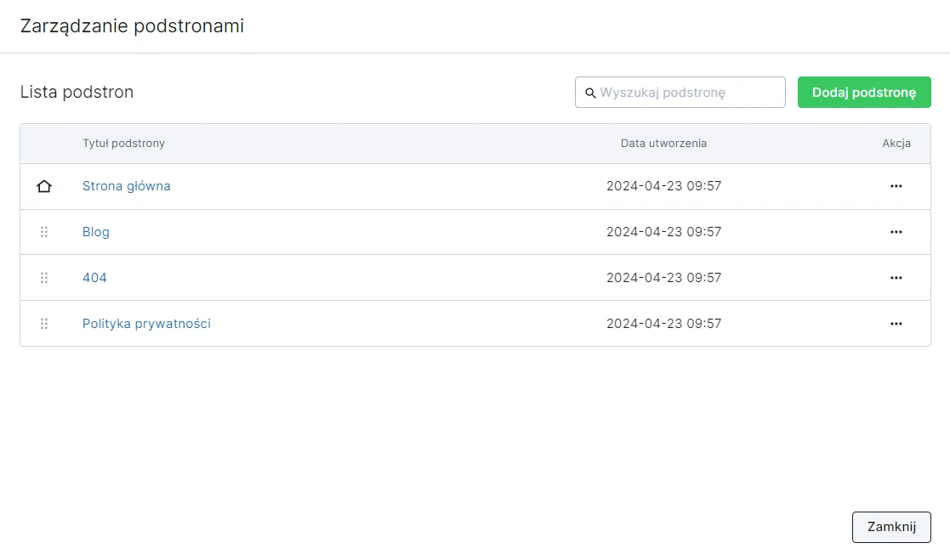Click the drag handle beside Polityka prywatności
The height and width of the screenshot is (560, 950).
44,324
